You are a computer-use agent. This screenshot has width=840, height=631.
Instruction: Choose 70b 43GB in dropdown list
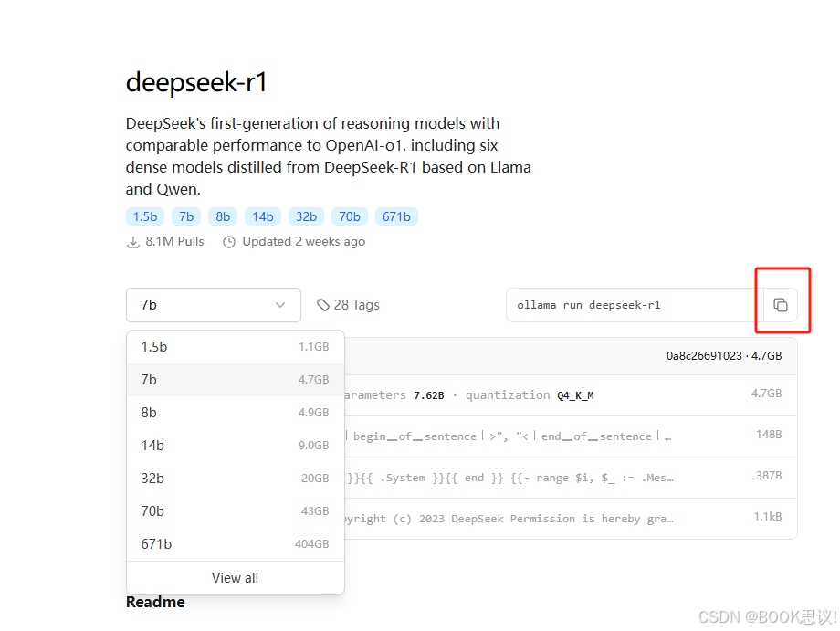[236, 511]
